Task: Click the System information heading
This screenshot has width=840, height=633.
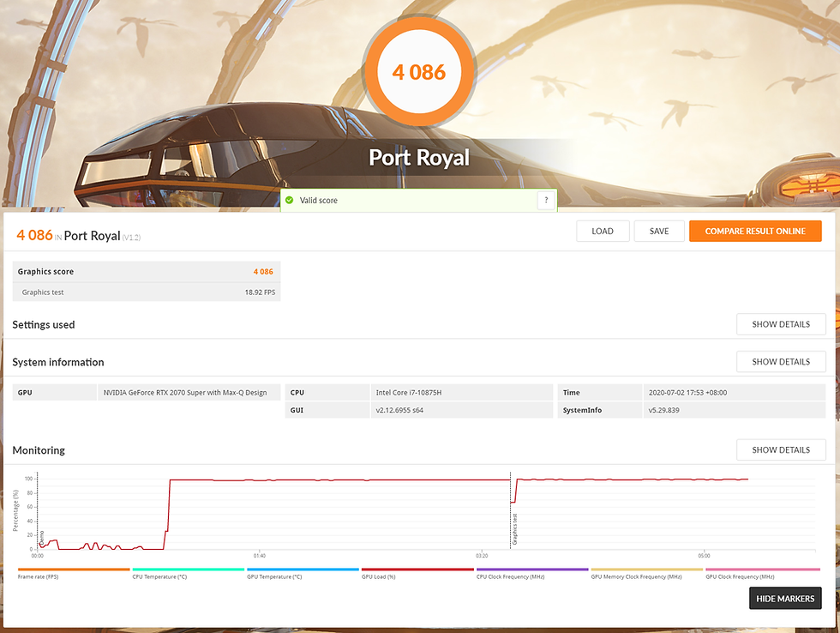Action: pos(58,362)
